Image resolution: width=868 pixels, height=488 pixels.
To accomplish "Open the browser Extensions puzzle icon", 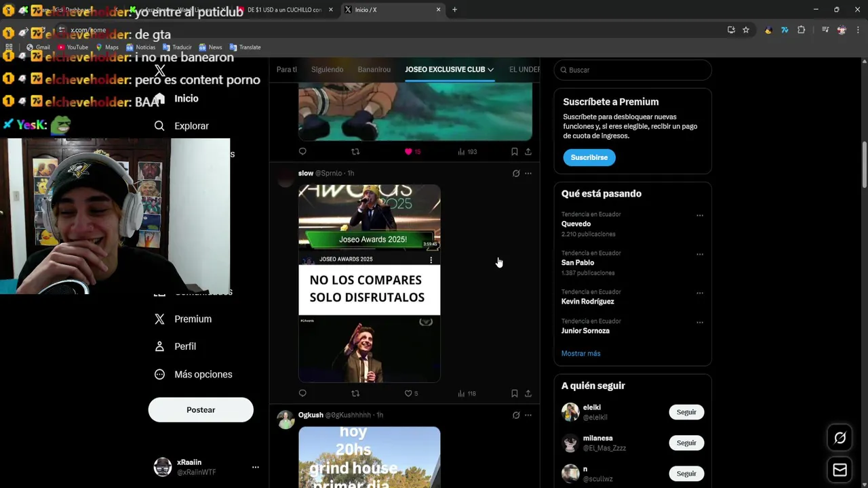I will [x=801, y=30].
